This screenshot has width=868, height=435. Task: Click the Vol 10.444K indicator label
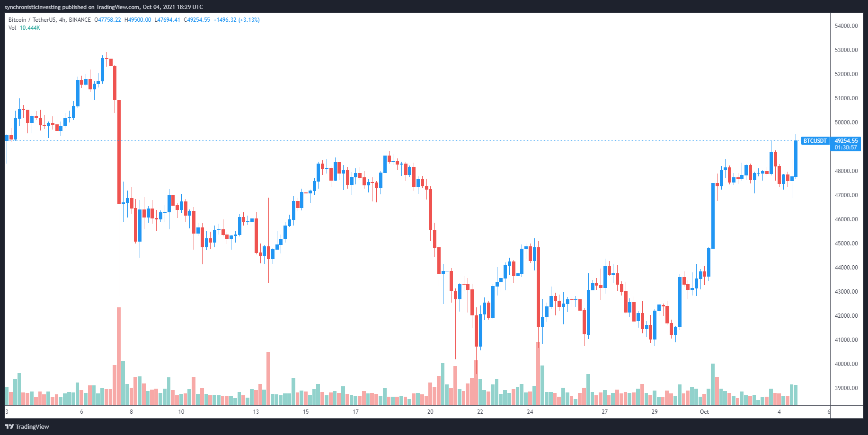tap(24, 28)
